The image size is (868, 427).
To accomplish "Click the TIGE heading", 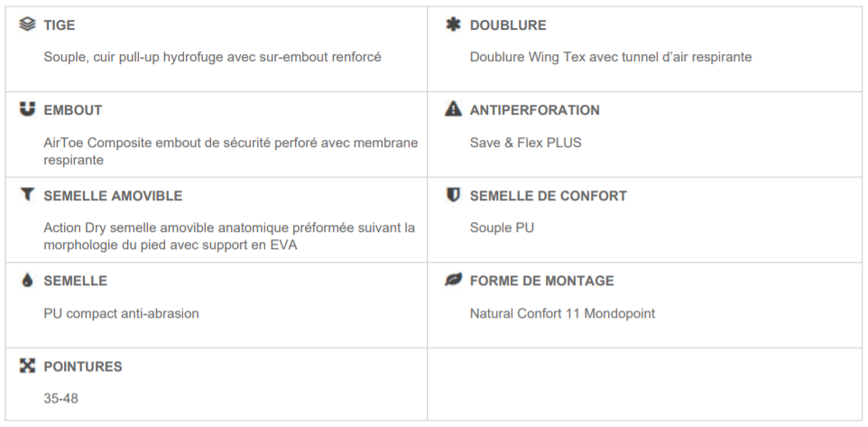I will [x=60, y=25].
